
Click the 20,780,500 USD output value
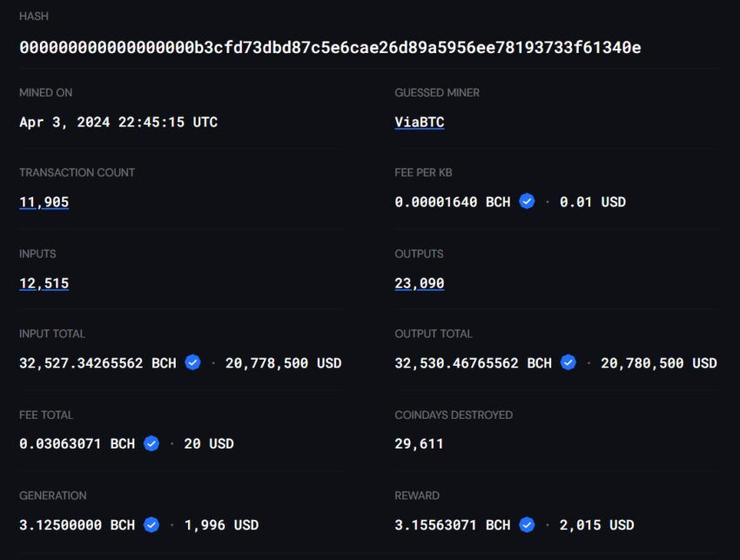[x=658, y=362]
